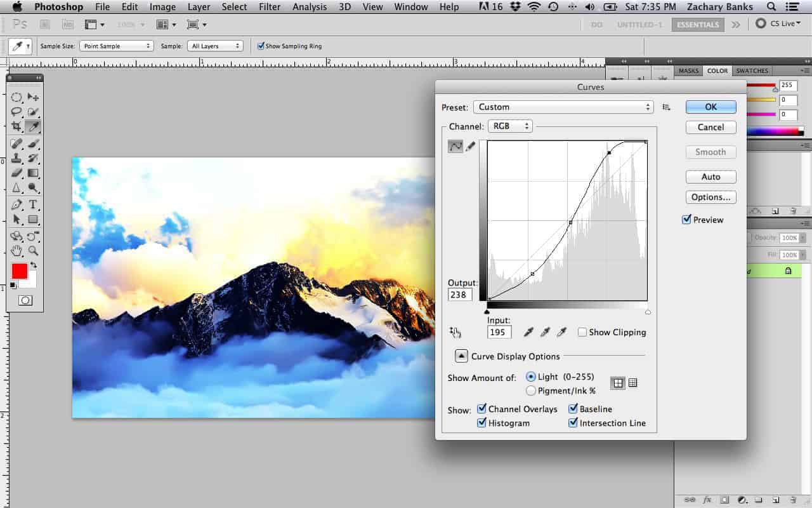This screenshot has width=812, height=508.
Task: Pick the white point eyedropper
Action: pyautogui.click(x=561, y=332)
